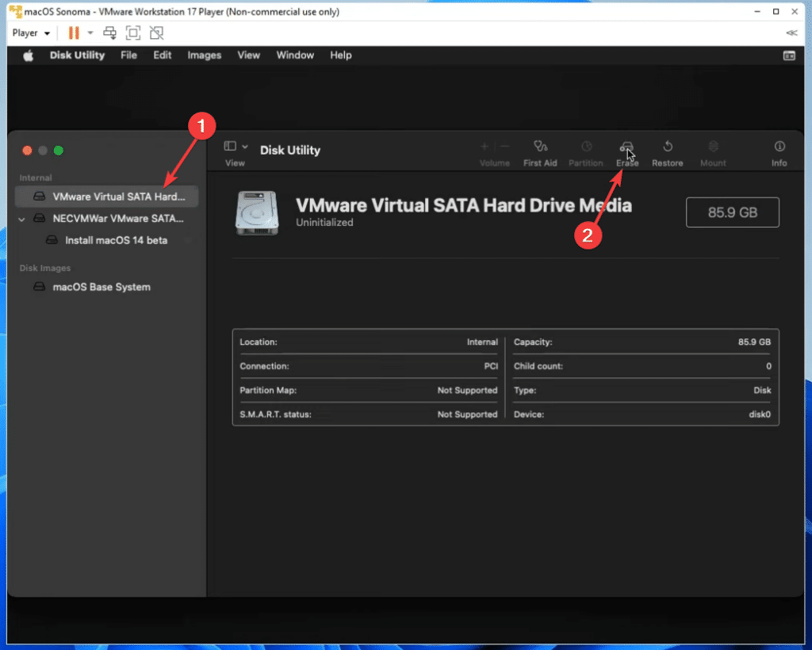812x650 pixels.
Task: Click the Location Internal value
Action: click(482, 342)
